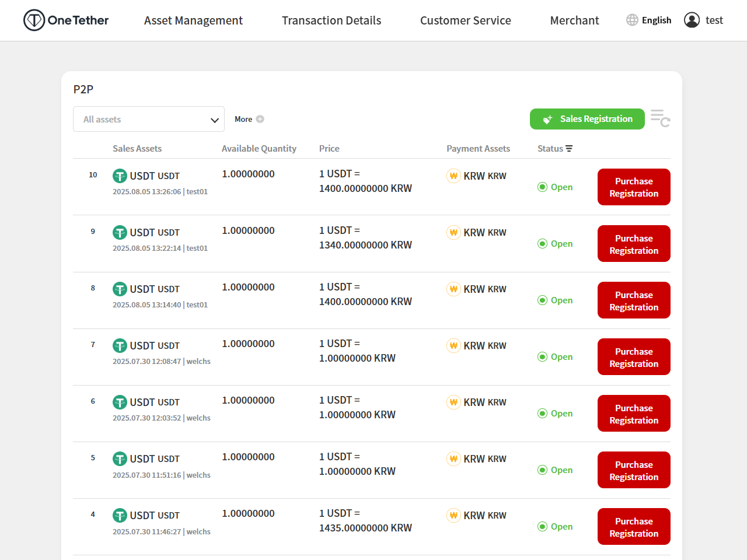The image size is (747, 560).
Task: Select the Open status indicator in row 8
Action: click(x=555, y=300)
